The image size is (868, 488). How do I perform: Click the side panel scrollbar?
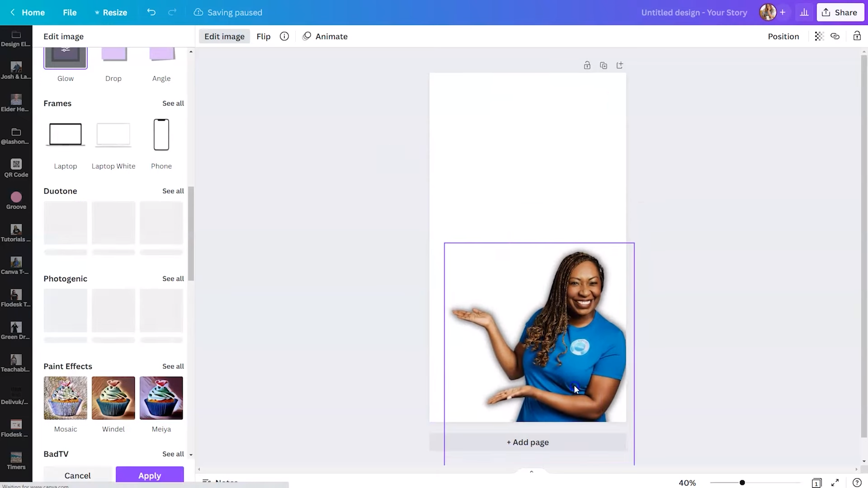(191, 234)
